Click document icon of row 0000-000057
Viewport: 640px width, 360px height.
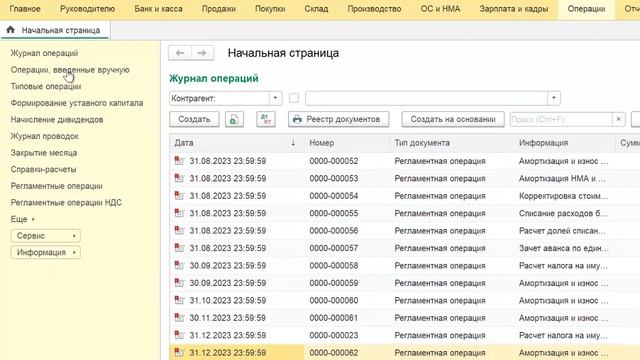click(179, 248)
